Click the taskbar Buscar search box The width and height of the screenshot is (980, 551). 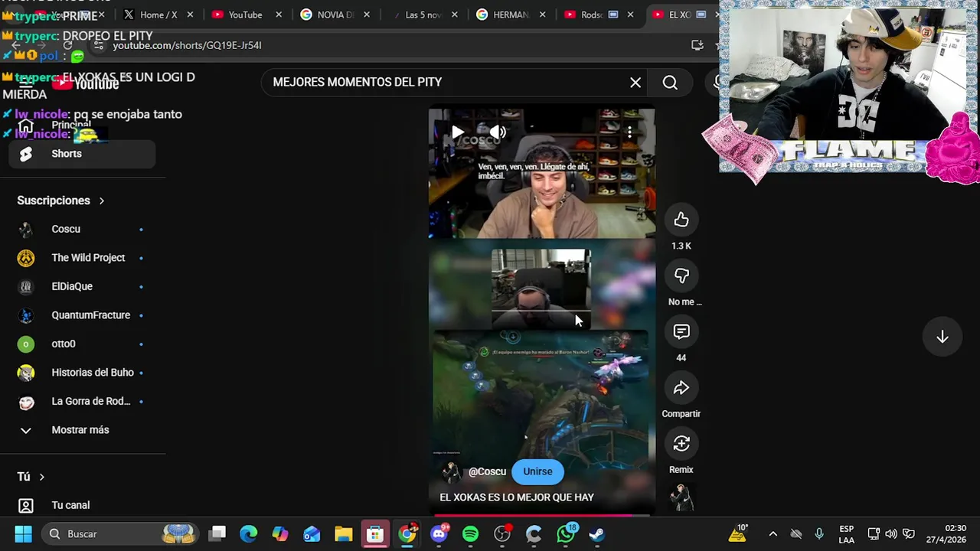pos(120,534)
